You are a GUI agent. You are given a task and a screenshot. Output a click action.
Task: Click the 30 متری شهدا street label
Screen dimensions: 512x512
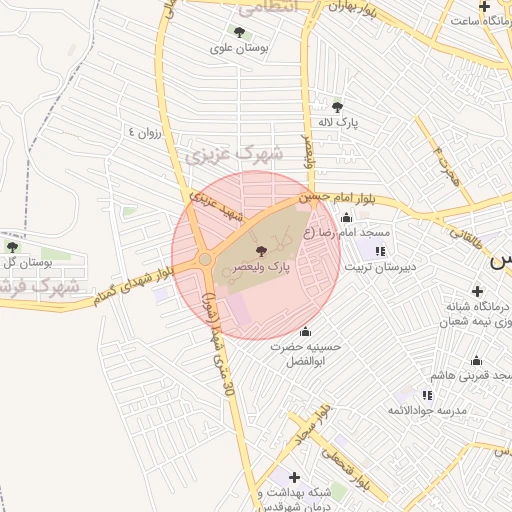pos(218,344)
